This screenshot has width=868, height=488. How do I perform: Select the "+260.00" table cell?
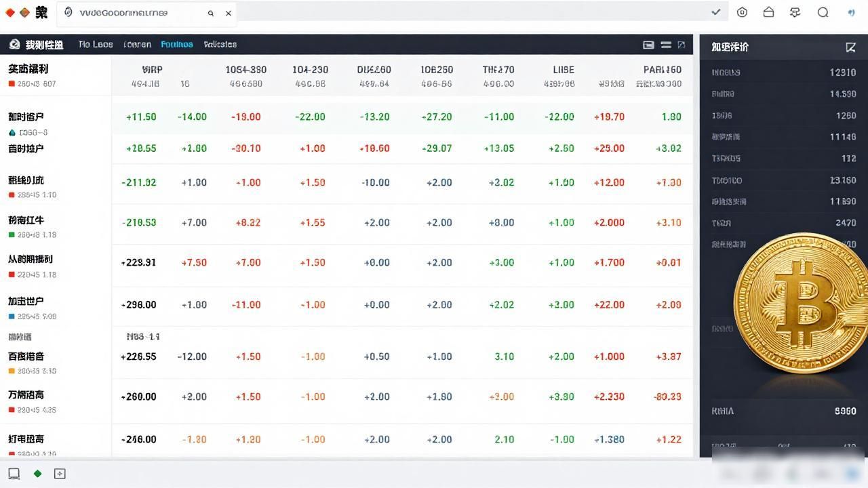pyautogui.click(x=138, y=396)
